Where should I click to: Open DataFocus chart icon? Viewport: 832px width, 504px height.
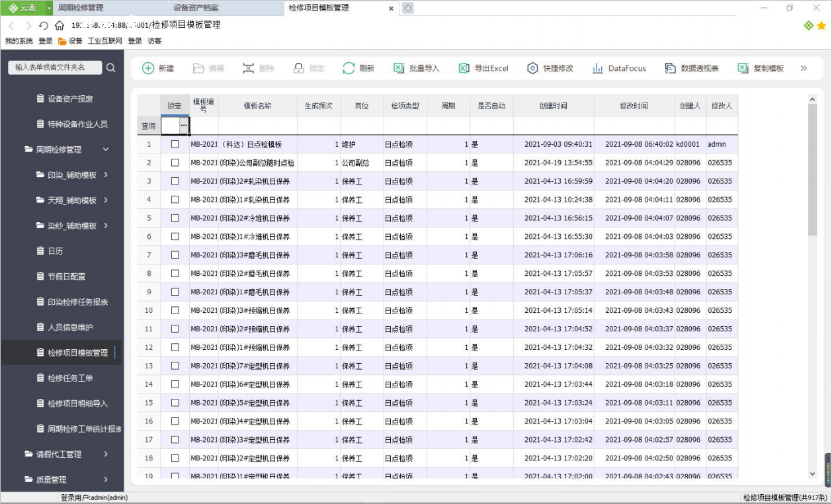[x=597, y=68]
